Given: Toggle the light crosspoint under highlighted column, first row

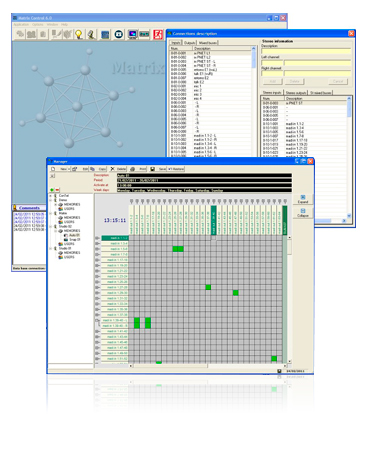Looking at the screenshot, I should coord(214,238).
